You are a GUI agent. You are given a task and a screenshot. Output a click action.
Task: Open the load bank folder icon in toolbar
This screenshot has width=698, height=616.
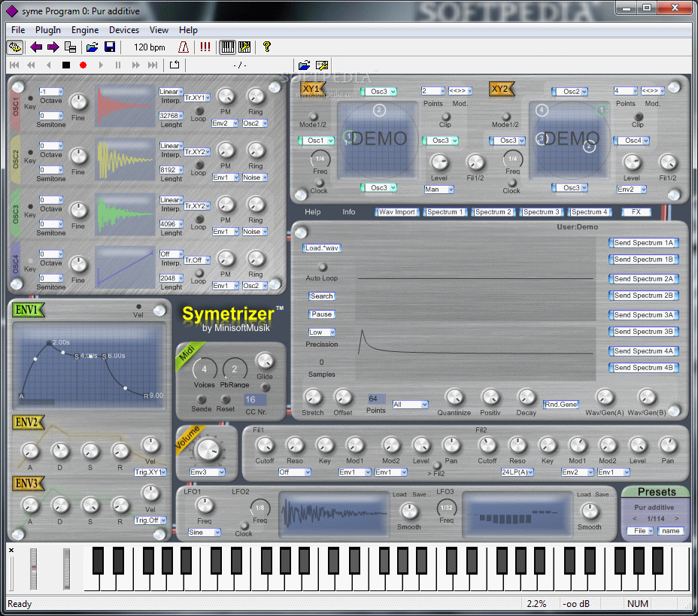93,47
